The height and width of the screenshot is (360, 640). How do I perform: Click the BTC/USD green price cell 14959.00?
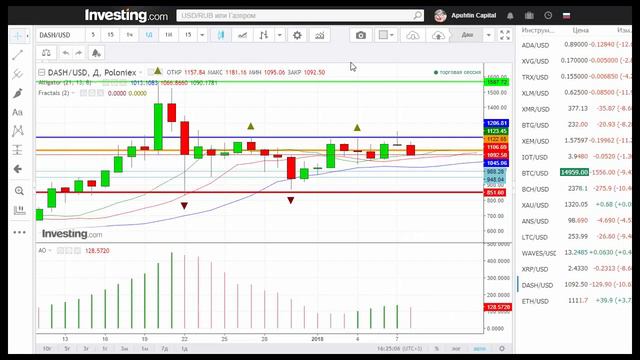pyautogui.click(x=574, y=173)
